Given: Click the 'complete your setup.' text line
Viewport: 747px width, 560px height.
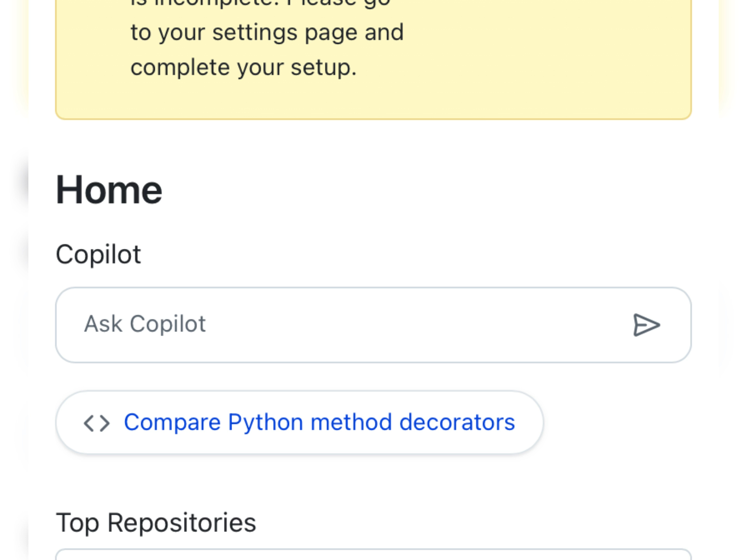Looking at the screenshot, I should (x=243, y=68).
